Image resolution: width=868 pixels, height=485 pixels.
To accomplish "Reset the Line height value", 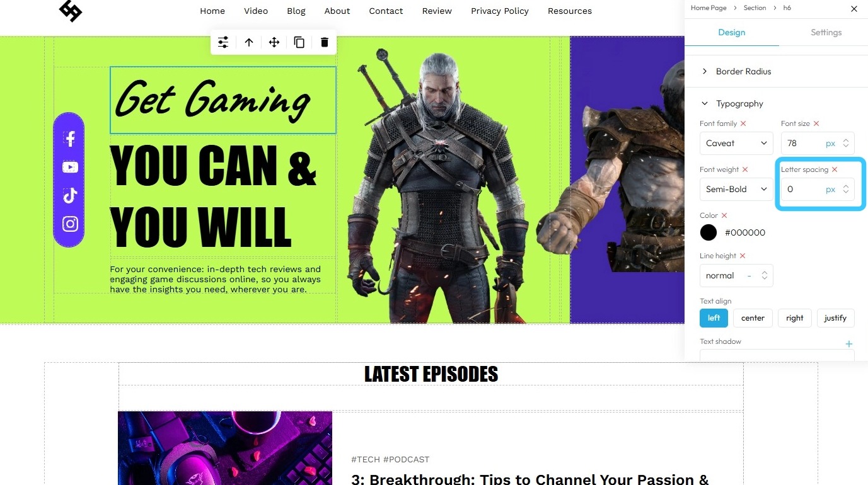I will [743, 256].
